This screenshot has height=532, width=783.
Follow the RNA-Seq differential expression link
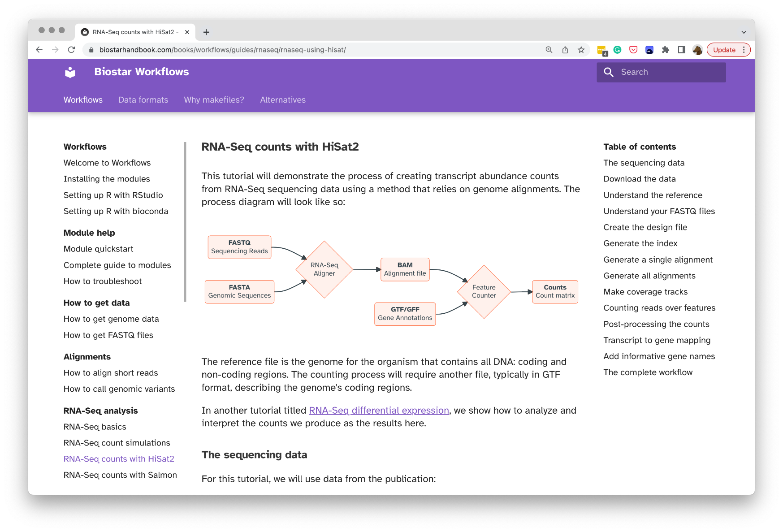point(379,411)
